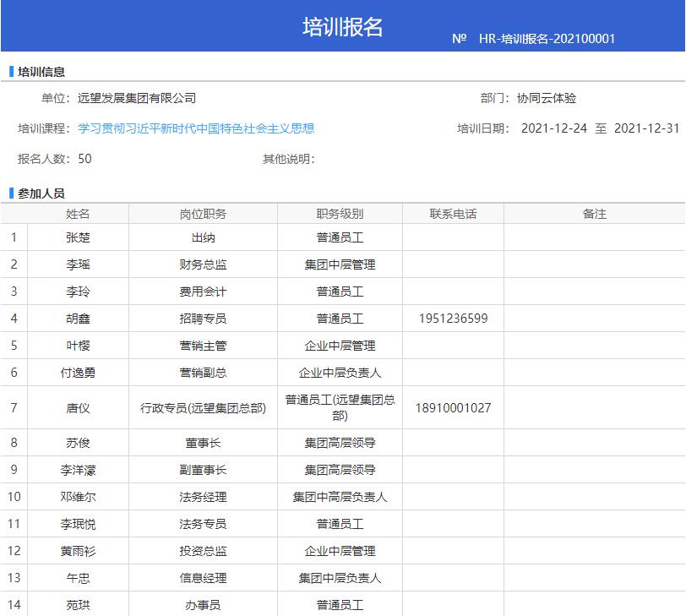This screenshot has height=616, width=686.
Task: Select the 集团中高层负责人 level for 邓维尔
Action: tap(340, 497)
